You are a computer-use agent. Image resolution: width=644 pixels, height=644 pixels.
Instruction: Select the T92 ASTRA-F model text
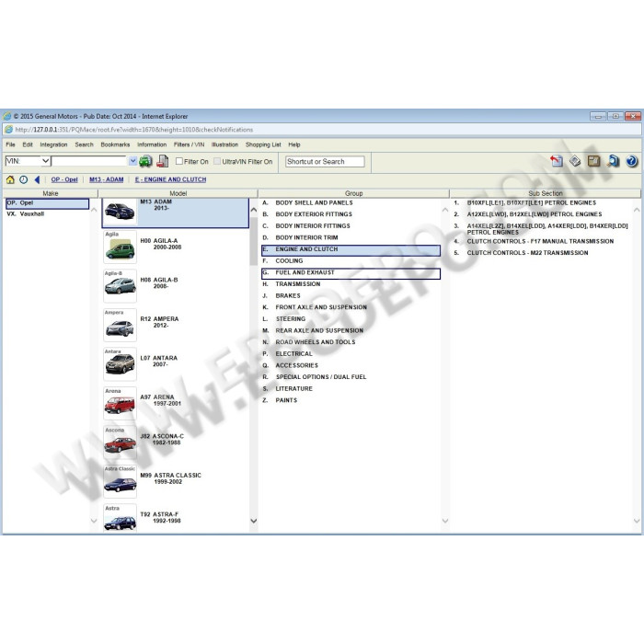pyautogui.click(x=160, y=517)
